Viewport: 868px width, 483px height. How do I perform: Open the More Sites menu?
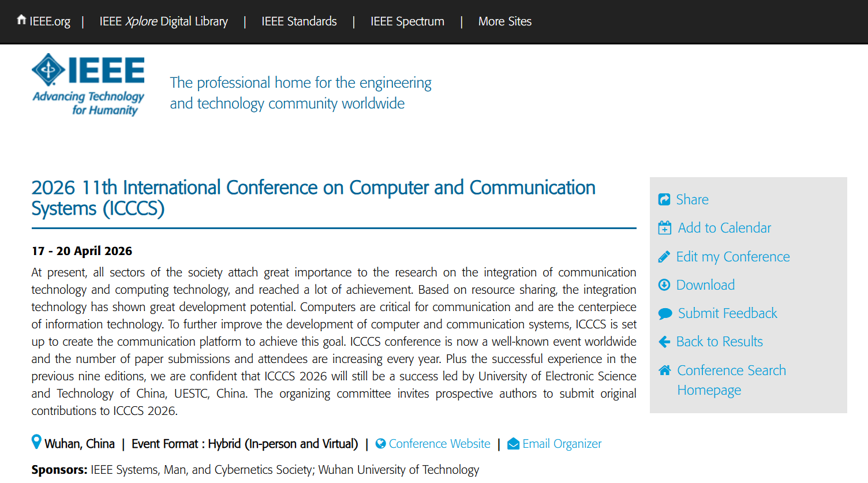click(x=504, y=21)
